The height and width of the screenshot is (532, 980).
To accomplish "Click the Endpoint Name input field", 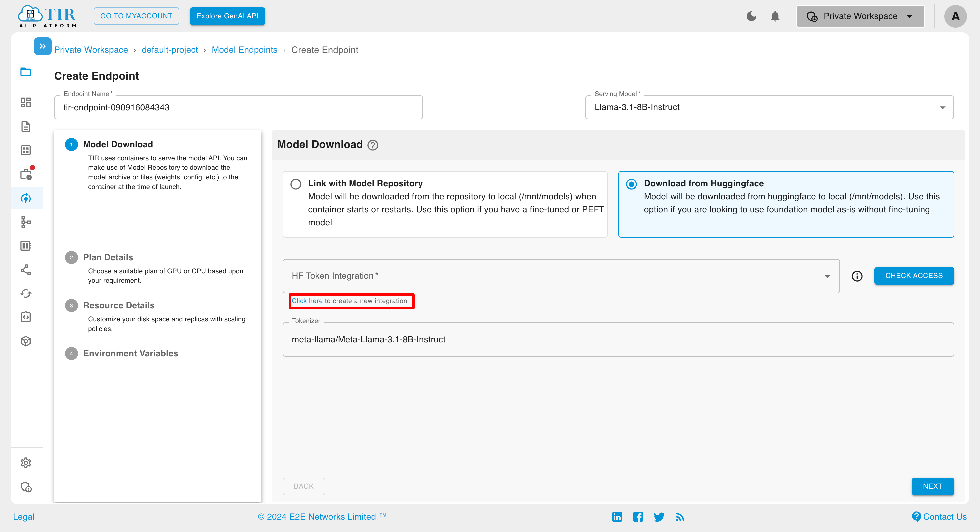I will [x=238, y=107].
